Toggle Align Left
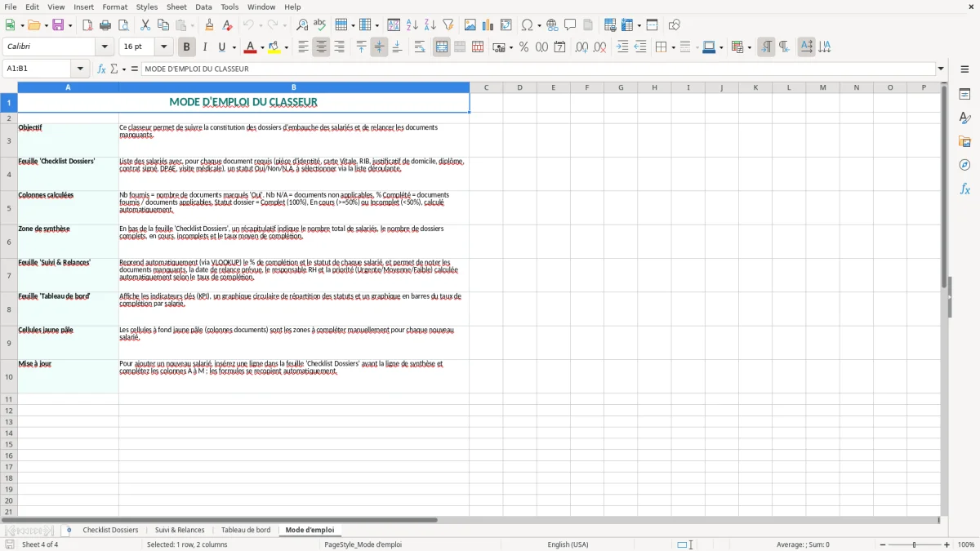 click(304, 47)
